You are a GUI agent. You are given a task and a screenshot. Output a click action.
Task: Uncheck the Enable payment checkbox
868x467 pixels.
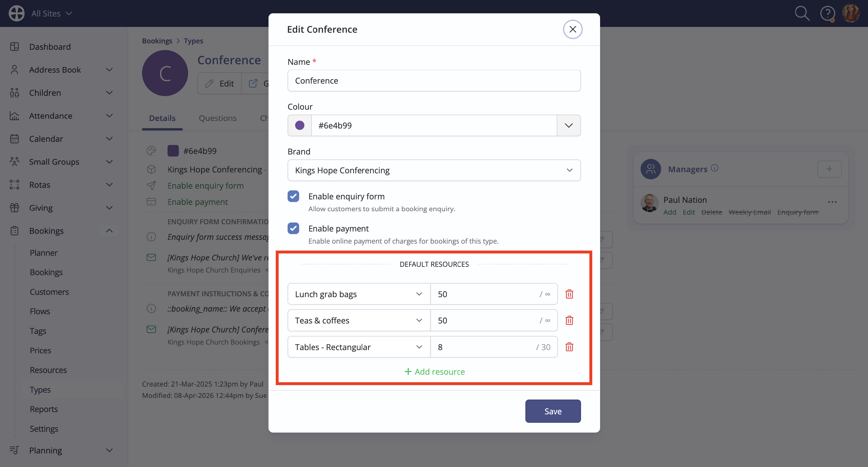tap(293, 228)
